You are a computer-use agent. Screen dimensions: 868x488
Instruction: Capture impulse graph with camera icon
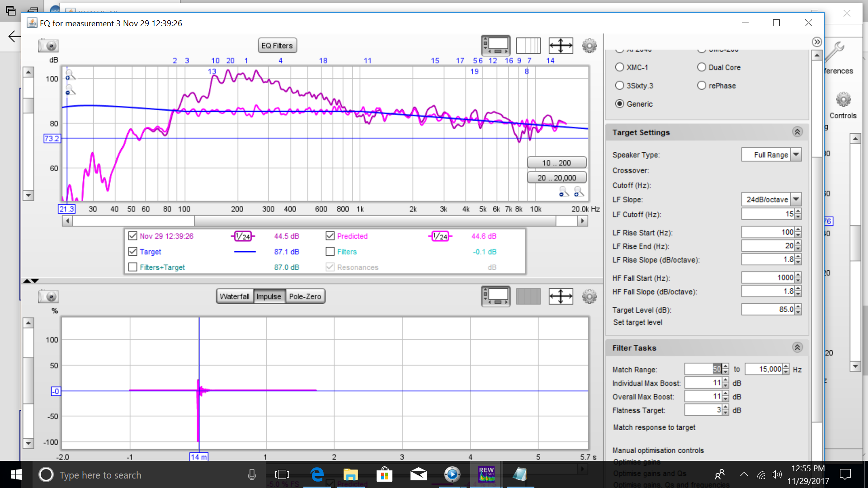(x=48, y=297)
